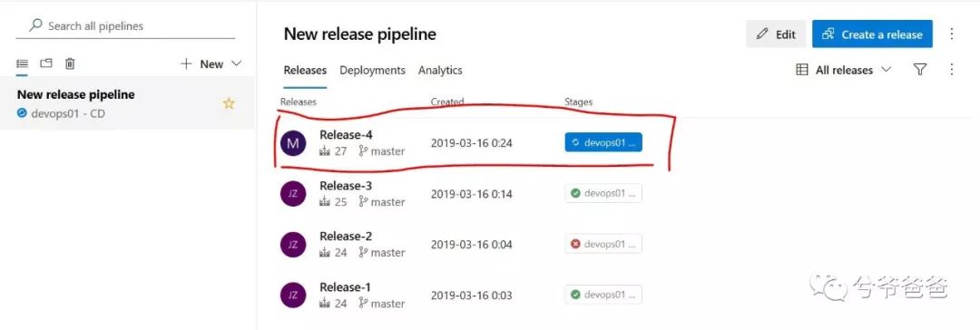
Task: Open the tab row more options menu
Action: click(x=952, y=70)
